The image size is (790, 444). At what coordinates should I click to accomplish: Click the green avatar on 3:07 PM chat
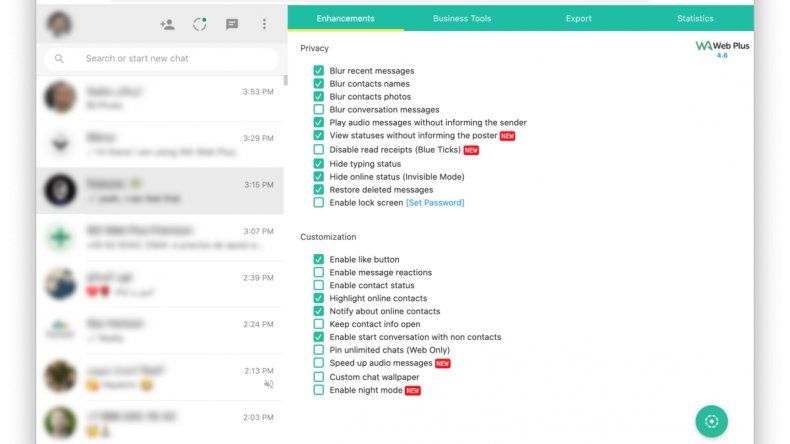pos(60,237)
